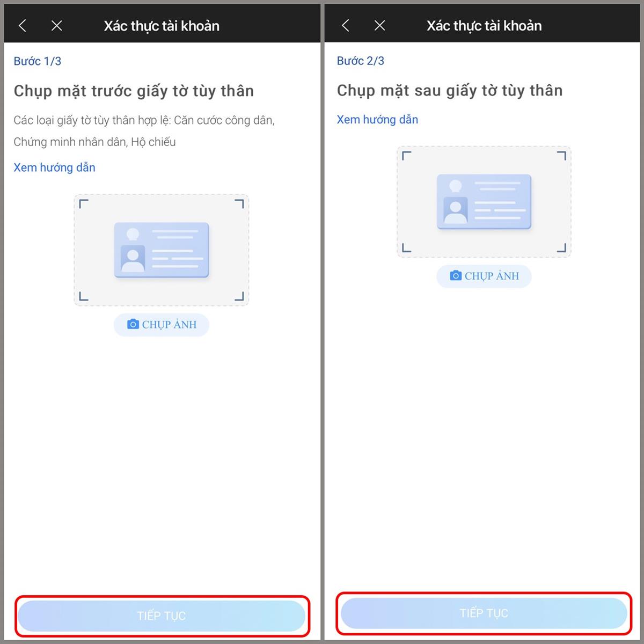Open 'Xem hướng dẫn' on the step 2/3 screen
The height and width of the screenshot is (644, 644).
377,120
